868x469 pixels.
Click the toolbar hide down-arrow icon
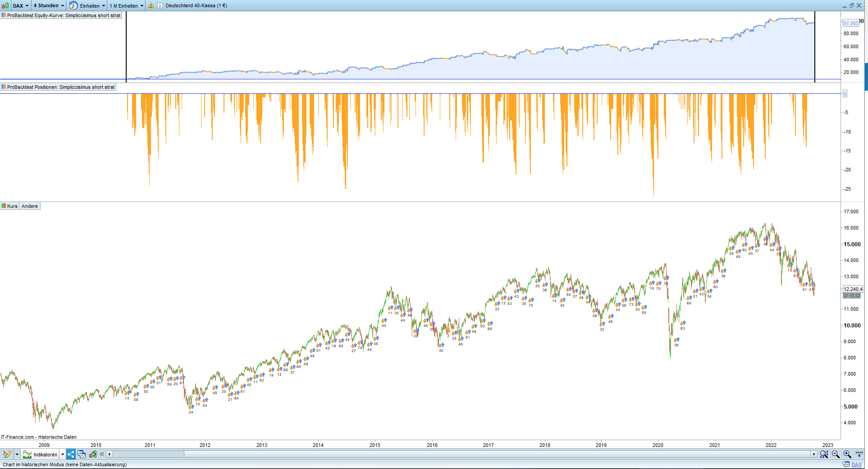(859, 454)
